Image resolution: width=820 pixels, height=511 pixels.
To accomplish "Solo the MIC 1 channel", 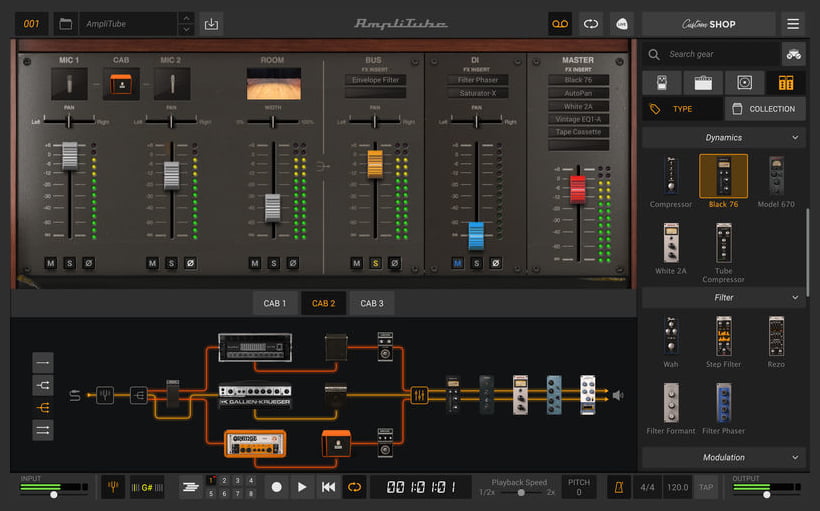I will [70, 263].
